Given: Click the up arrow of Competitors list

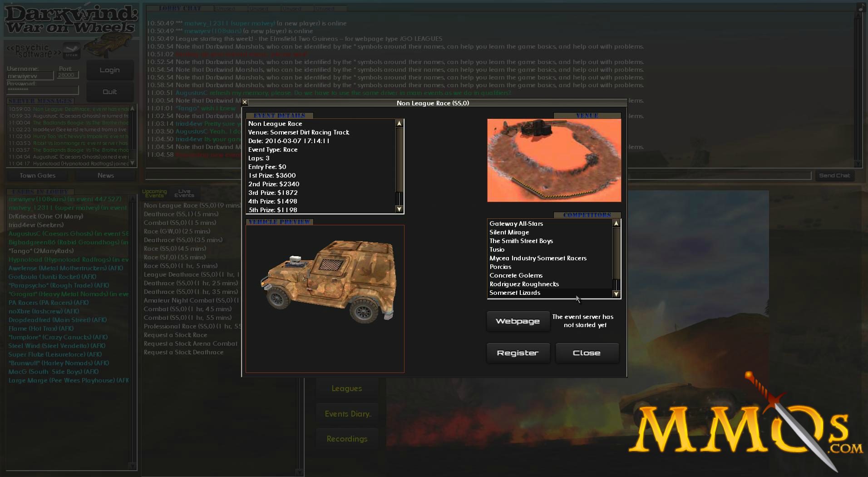Looking at the screenshot, I should (x=616, y=224).
